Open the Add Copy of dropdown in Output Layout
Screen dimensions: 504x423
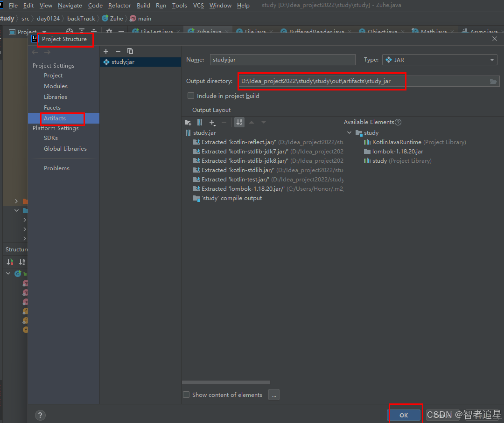point(212,122)
